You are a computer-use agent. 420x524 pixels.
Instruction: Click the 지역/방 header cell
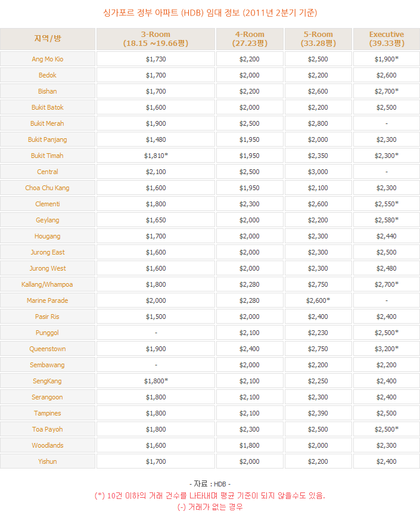[48, 39]
